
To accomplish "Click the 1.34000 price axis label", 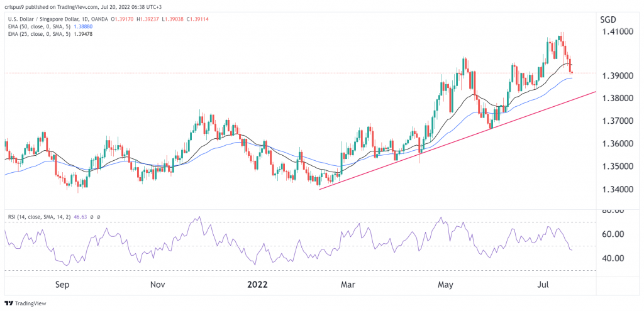I will pyautogui.click(x=619, y=190).
